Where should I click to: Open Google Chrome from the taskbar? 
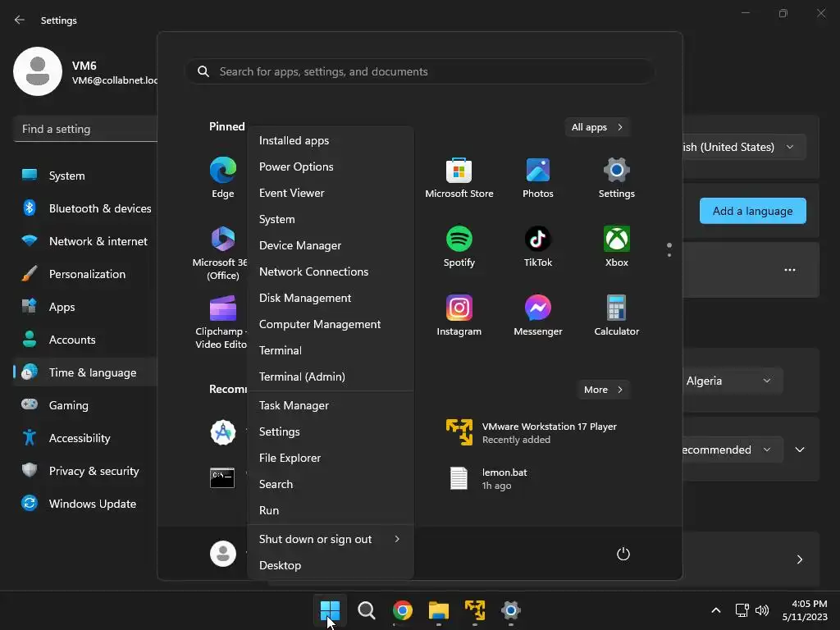point(402,610)
